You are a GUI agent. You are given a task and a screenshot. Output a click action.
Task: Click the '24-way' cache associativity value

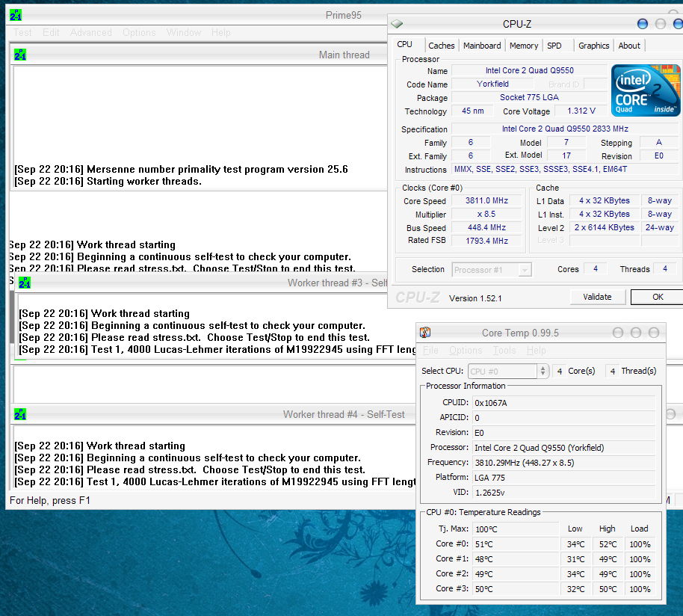click(x=660, y=228)
